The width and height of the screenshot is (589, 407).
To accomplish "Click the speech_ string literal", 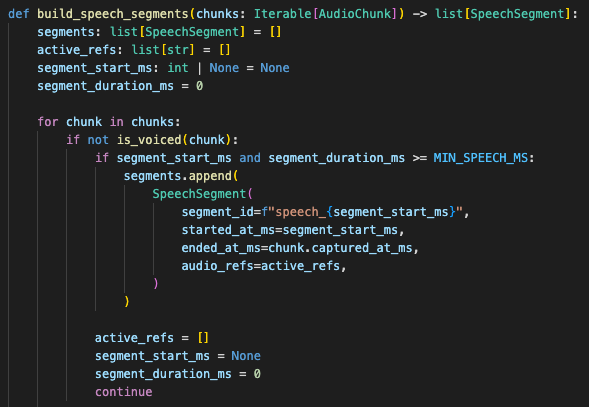I will 301,212.
